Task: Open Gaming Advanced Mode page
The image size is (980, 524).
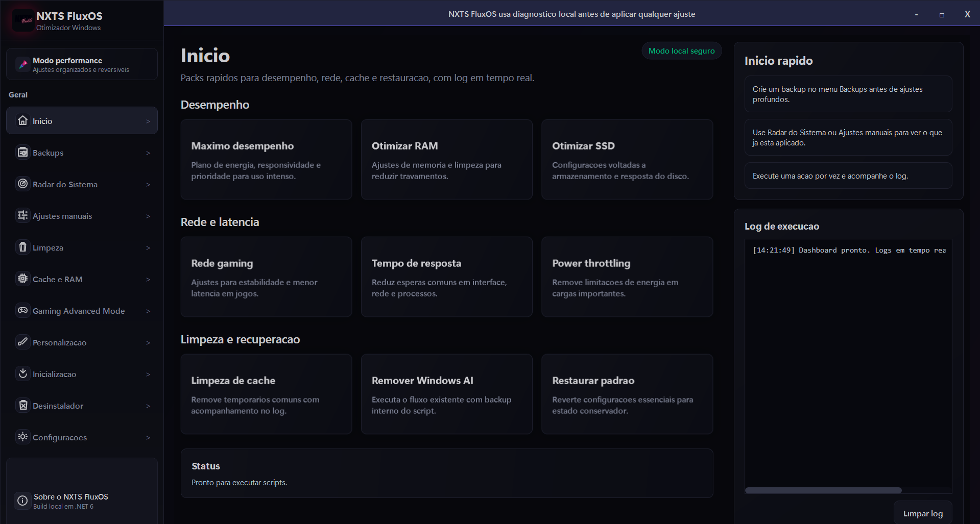Action: pyautogui.click(x=82, y=310)
